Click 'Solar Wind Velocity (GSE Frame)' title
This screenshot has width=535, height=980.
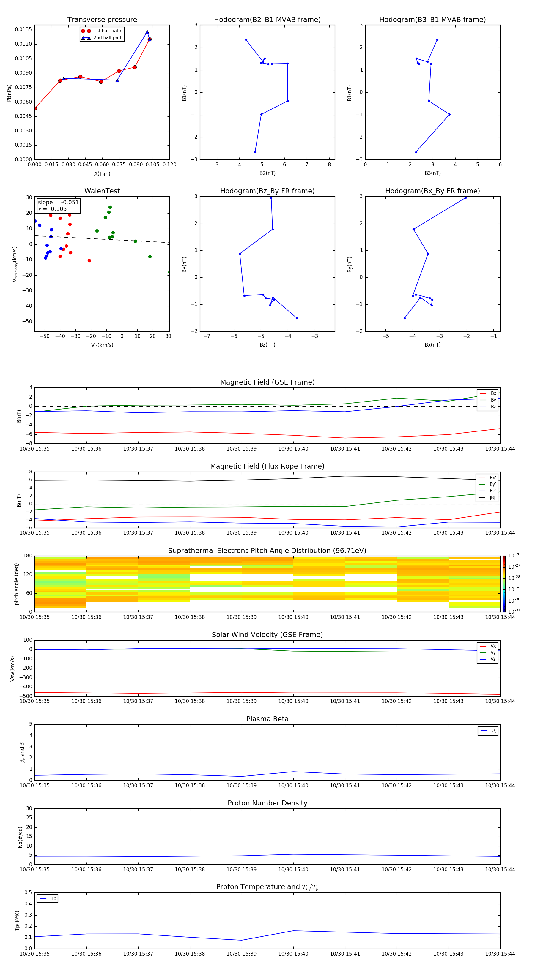[267, 635]
